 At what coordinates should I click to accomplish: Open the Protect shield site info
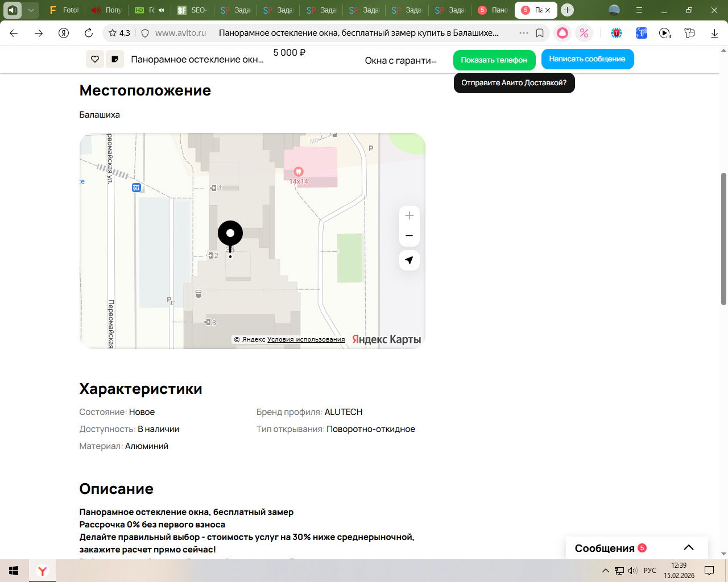pos(145,33)
